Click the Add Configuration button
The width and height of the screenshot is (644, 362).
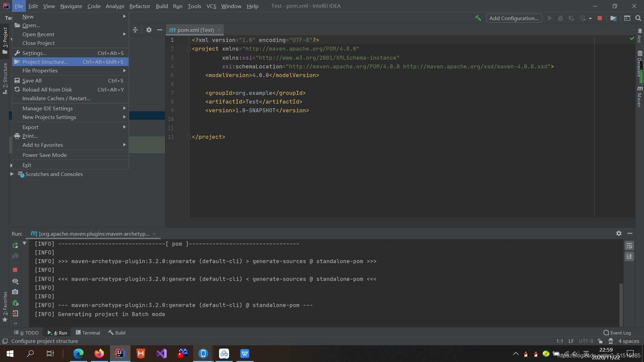514,18
